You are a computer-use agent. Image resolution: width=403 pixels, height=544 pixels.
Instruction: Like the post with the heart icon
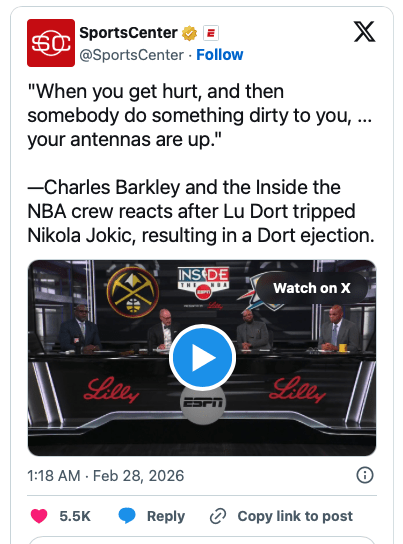[x=39, y=516]
